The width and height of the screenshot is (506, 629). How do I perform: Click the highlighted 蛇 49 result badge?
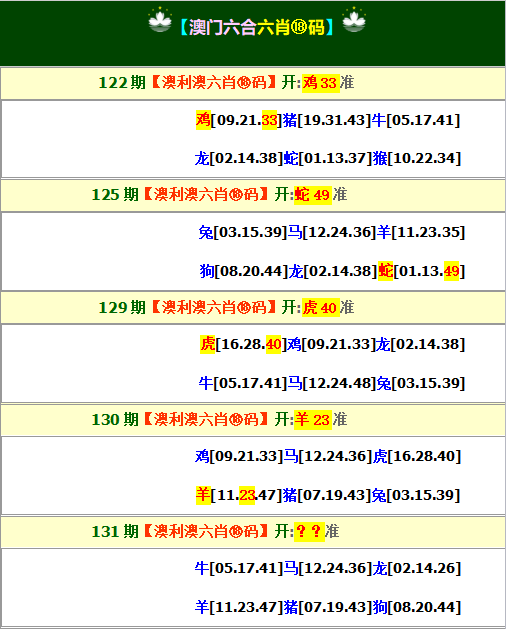pyautogui.click(x=313, y=195)
